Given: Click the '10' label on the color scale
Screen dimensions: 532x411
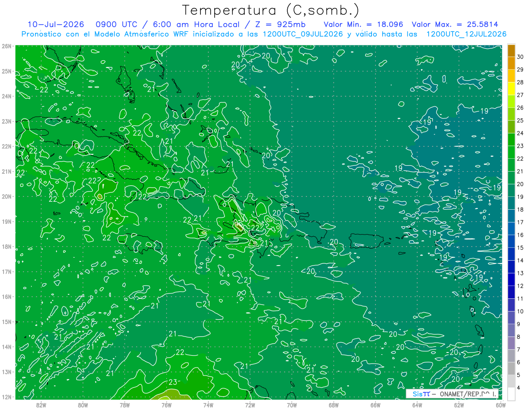Looking at the screenshot, I should coord(520,311).
